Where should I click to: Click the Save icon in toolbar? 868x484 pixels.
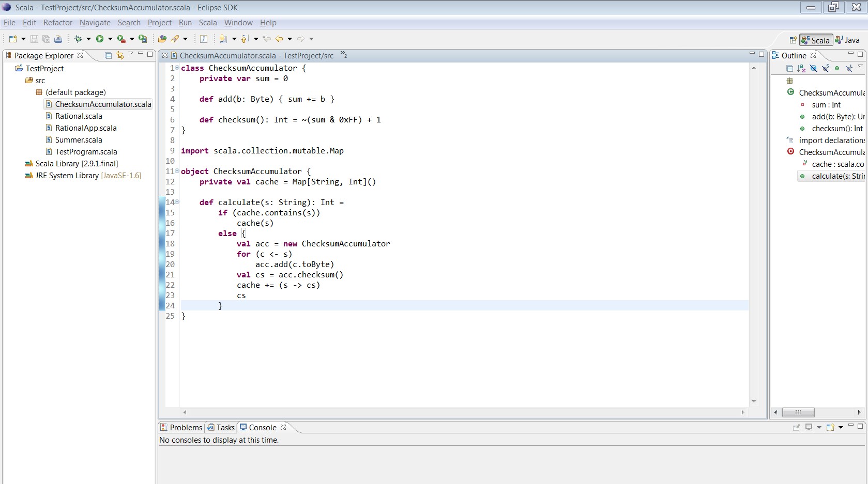tap(34, 39)
